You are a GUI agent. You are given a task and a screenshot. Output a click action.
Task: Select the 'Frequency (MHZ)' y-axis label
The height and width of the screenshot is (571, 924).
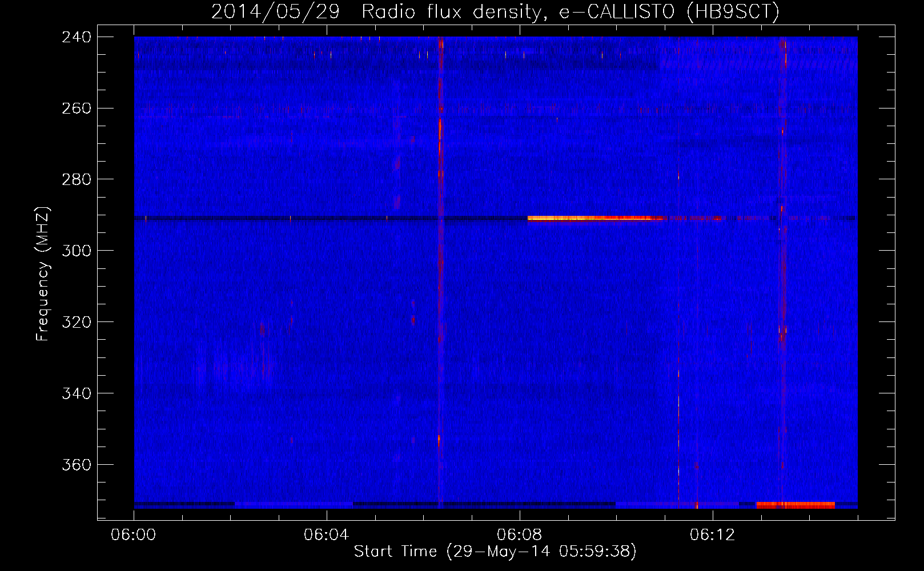43,274
